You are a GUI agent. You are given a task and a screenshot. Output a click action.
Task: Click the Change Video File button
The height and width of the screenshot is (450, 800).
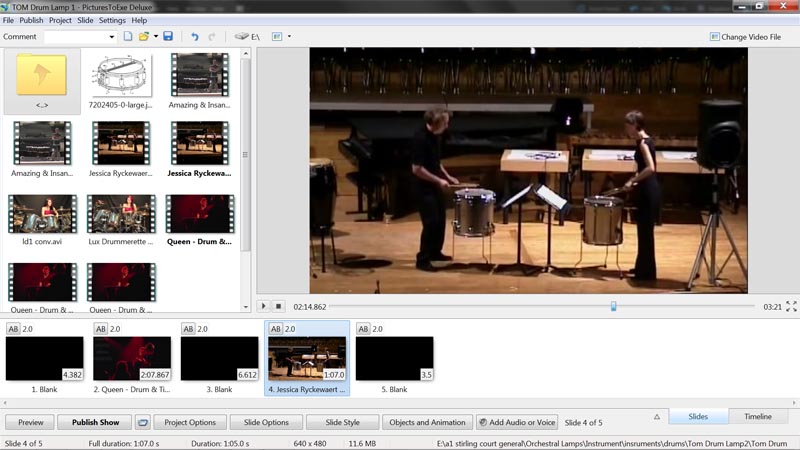745,37
